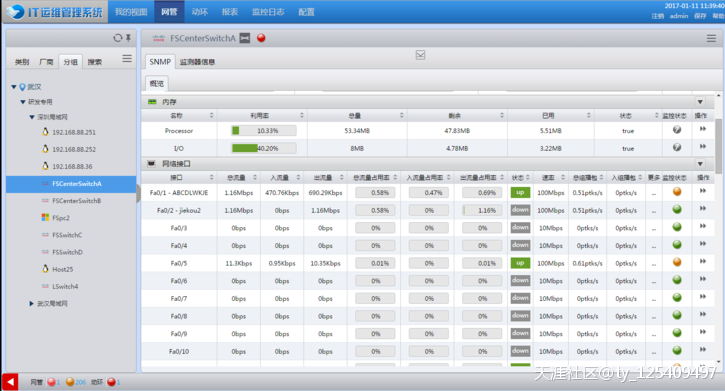Switch left panel to 类别 tab

tap(22, 62)
